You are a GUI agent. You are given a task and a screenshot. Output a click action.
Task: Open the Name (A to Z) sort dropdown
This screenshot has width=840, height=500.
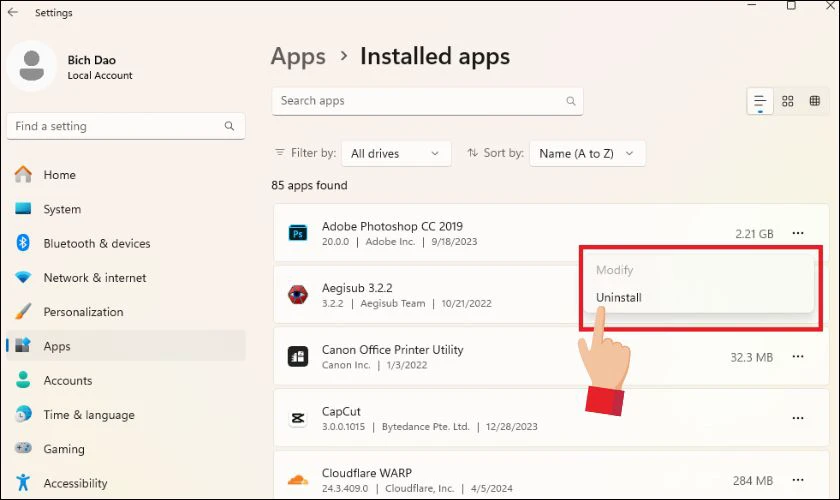tap(587, 154)
